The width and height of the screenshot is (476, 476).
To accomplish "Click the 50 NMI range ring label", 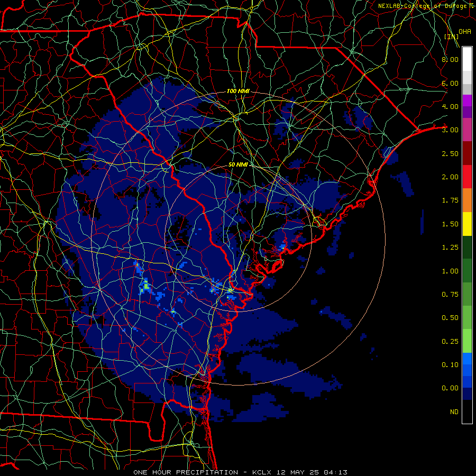I will coord(238,164).
